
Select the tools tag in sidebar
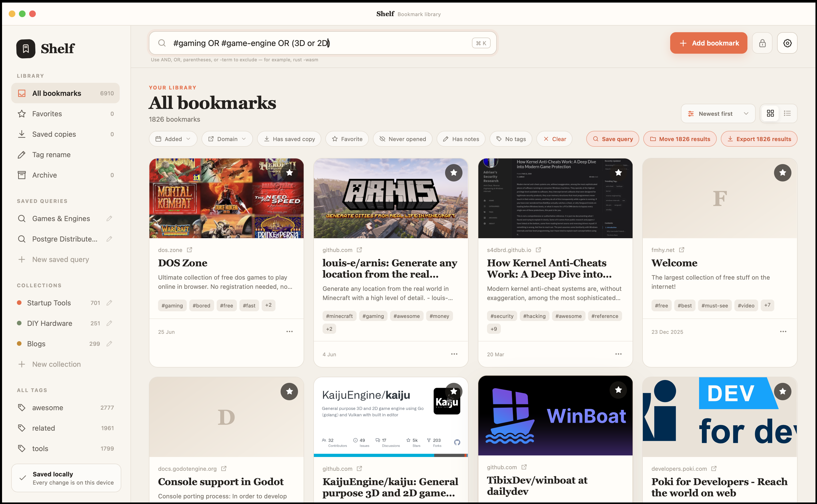pyautogui.click(x=65, y=449)
